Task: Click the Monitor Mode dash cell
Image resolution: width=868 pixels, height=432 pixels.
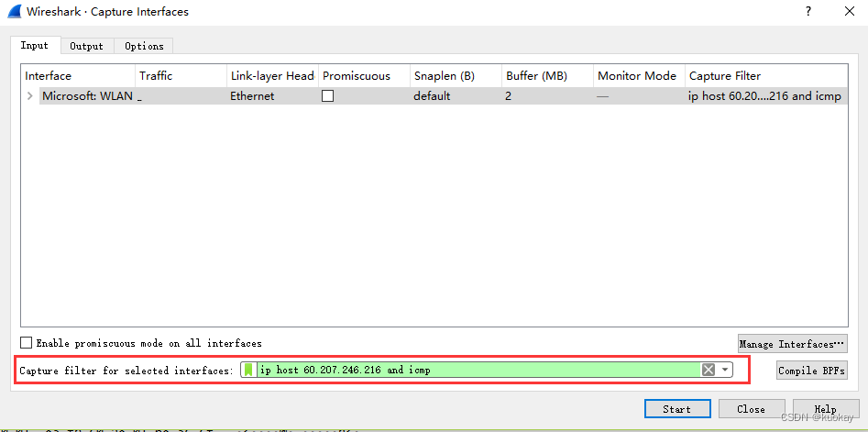Action: 603,96
